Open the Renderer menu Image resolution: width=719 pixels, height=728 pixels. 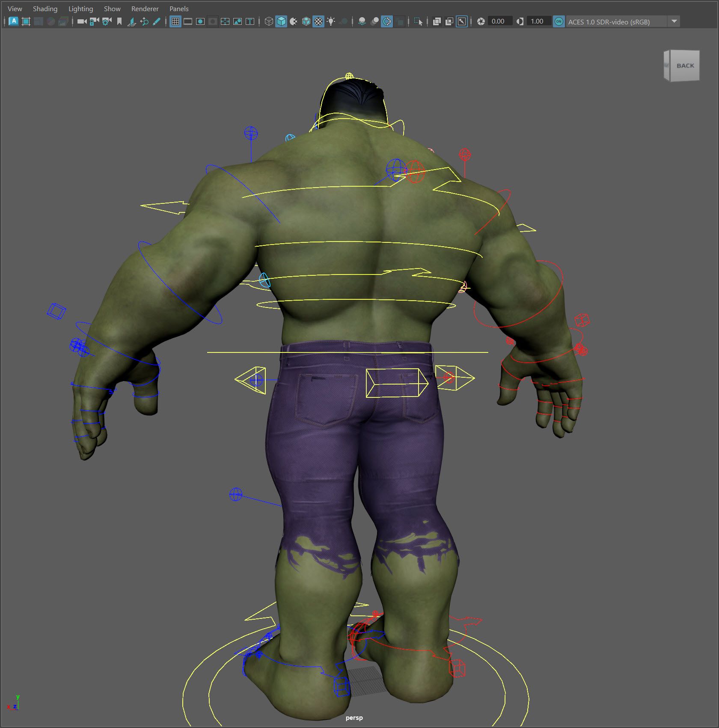(x=145, y=9)
